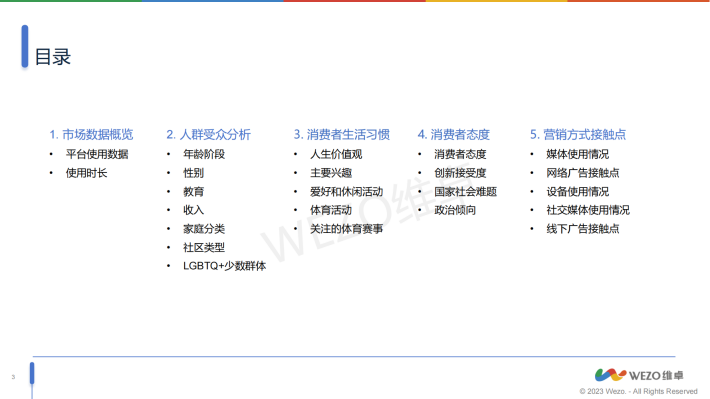Select the 家庭分类 bullet item

coord(204,229)
